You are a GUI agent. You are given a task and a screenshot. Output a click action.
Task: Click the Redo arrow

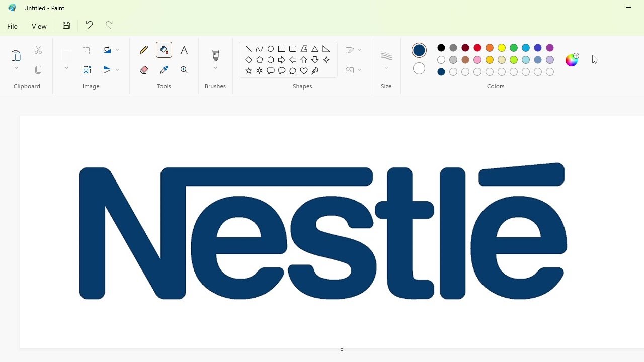pos(109,25)
